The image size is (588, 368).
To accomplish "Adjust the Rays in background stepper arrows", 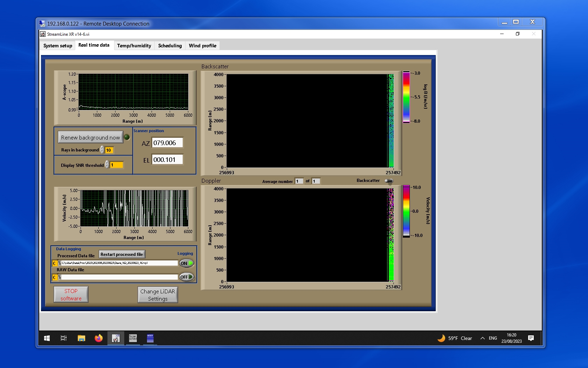I will point(102,150).
